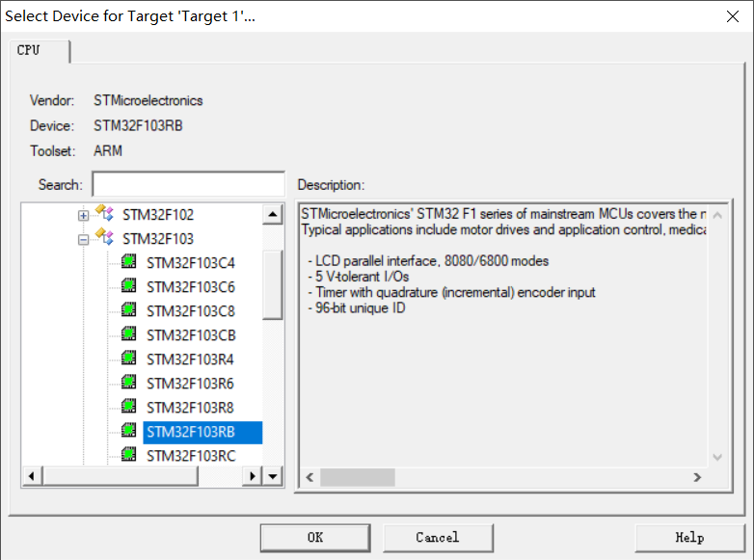Select the STM32F103R8 device entry
The height and width of the screenshot is (560, 754).
[190, 408]
